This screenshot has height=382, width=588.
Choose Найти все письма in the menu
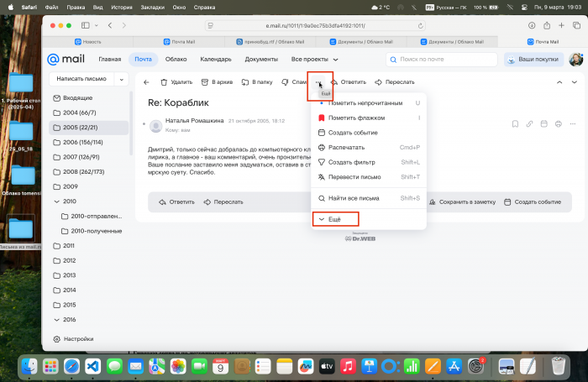[369, 198]
